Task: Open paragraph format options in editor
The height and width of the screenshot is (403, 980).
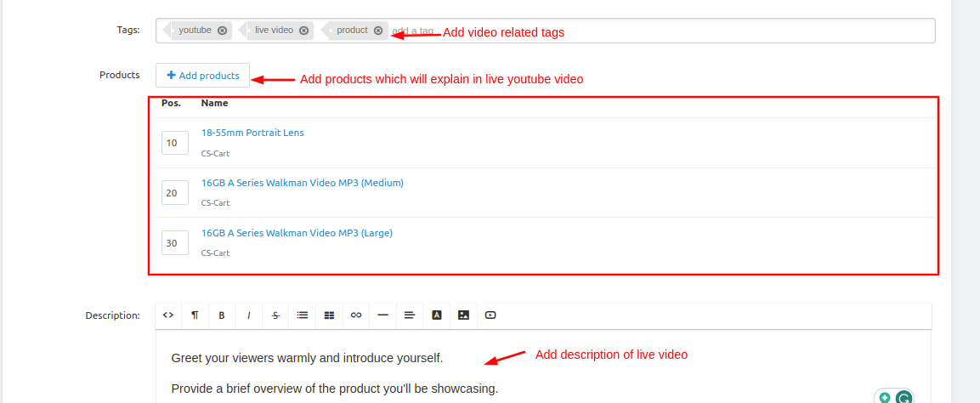Action: (x=195, y=315)
